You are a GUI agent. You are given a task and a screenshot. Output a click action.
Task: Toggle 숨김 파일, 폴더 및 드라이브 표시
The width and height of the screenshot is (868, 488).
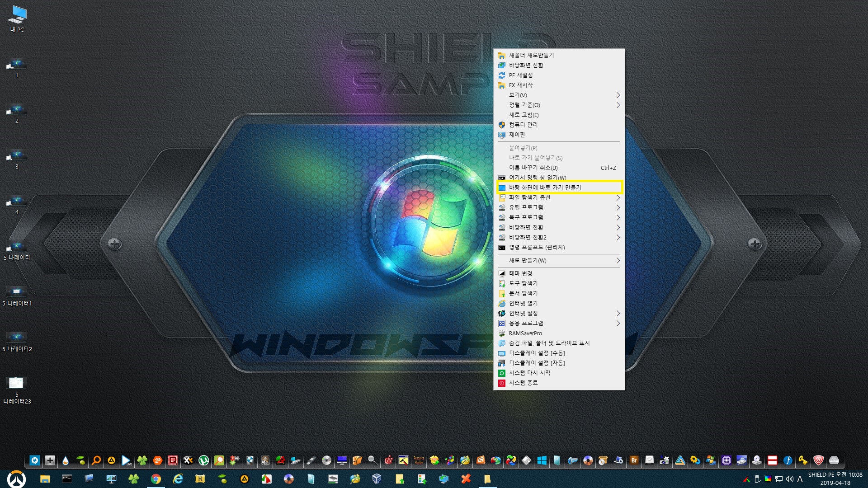pyautogui.click(x=559, y=343)
